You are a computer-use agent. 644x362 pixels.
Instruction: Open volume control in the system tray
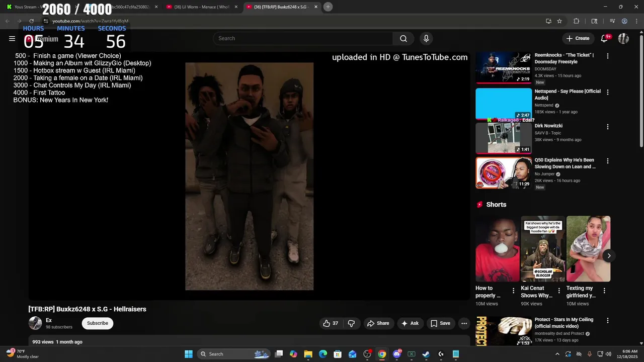pos(608,354)
